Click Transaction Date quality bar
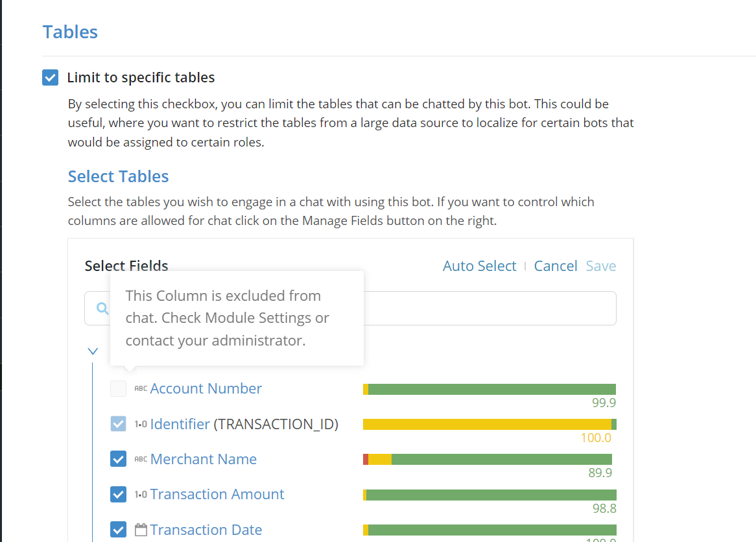The image size is (756, 542). [490, 530]
